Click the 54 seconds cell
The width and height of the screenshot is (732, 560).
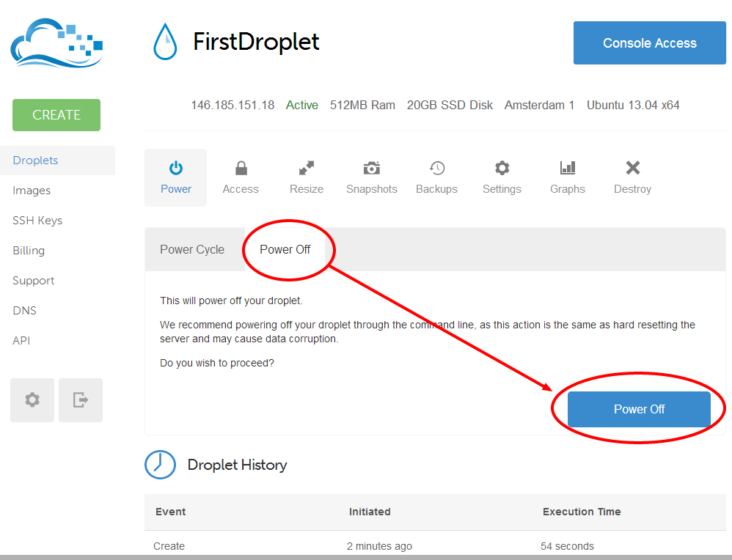click(567, 546)
